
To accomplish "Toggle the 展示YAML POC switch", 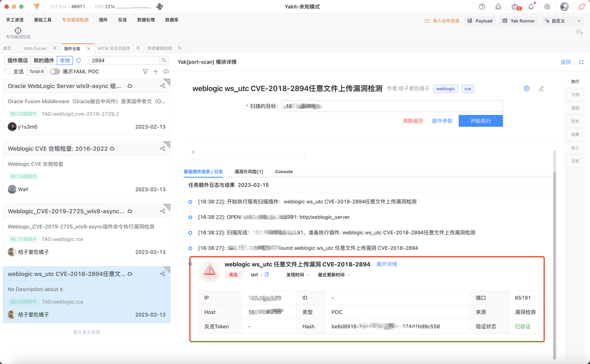I will 55,71.
